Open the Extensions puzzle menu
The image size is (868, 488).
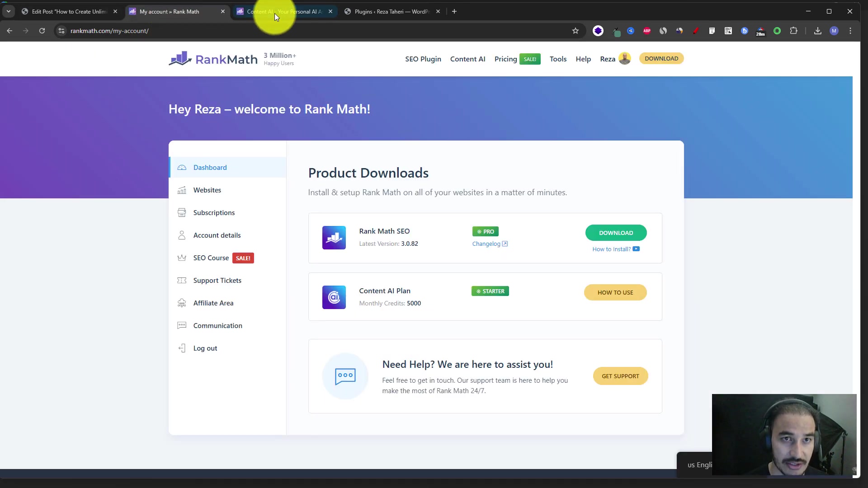coord(793,31)
